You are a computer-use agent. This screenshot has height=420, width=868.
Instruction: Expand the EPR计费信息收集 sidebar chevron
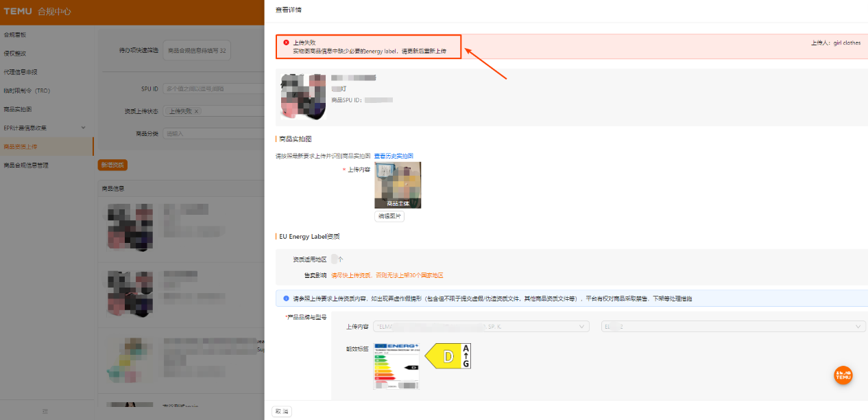click(x=83, y=127)
